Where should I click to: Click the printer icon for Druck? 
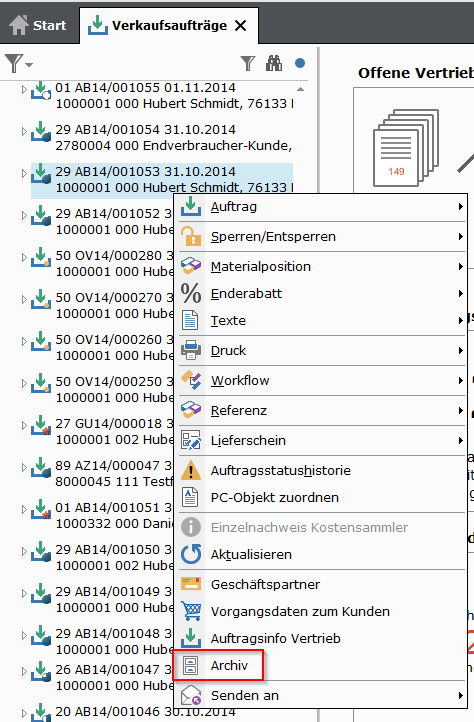click(191, 350)
